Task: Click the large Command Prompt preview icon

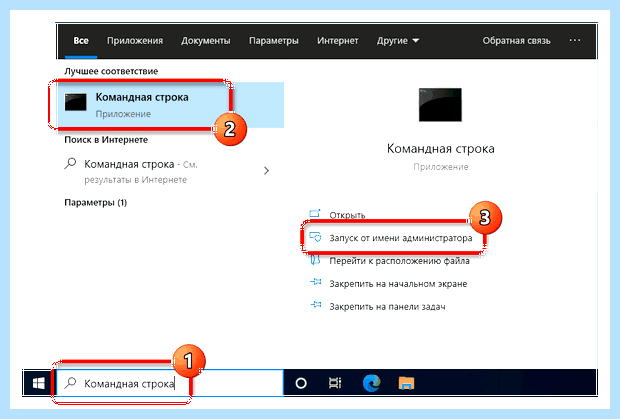Action: tap(440, 105)
